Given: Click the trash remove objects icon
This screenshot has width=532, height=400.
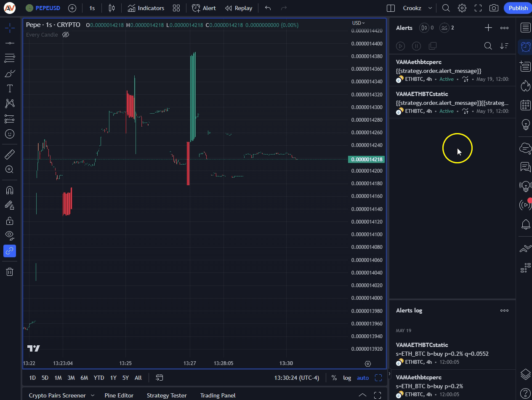Looking at the screenshot, I should [x=10, y=272].
